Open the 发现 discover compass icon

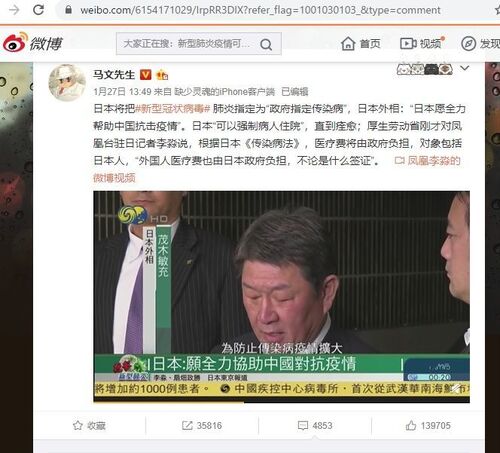point(468,44)
